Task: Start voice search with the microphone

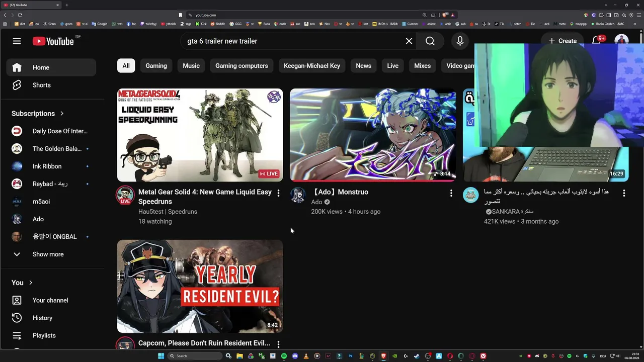Action: (460, 41)
